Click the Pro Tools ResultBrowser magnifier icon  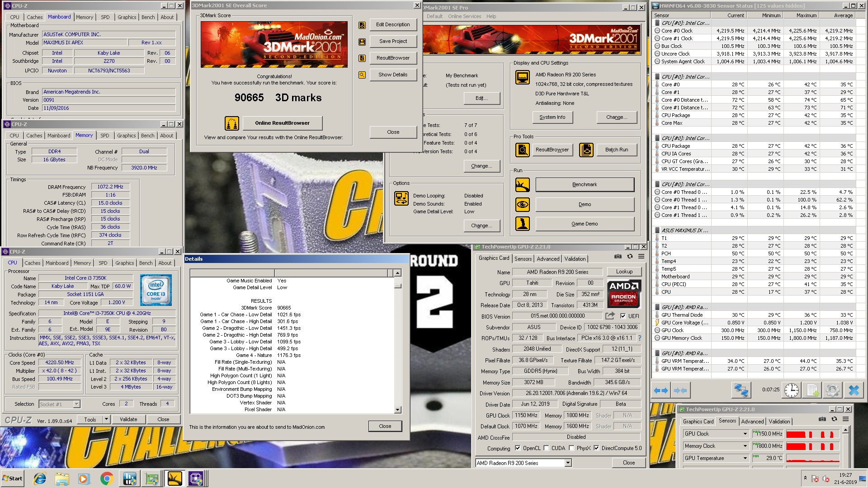pos(523,150)
